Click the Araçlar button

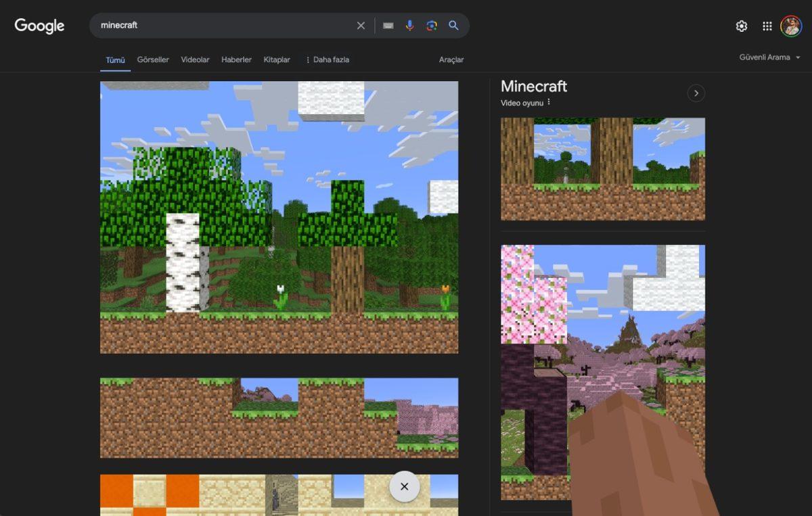coord(451,60)
